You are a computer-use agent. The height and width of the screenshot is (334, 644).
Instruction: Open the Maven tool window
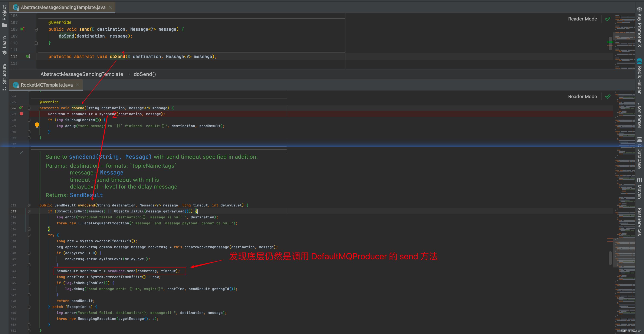click(x=640, y=188)
